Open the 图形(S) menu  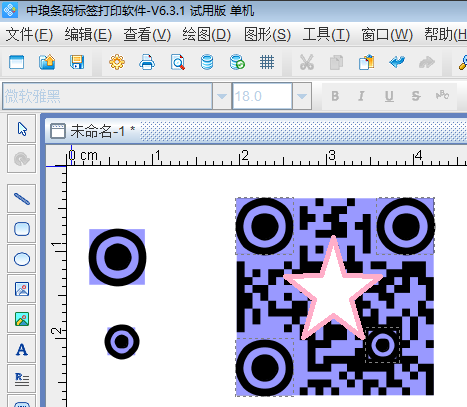tap(267, 35)
